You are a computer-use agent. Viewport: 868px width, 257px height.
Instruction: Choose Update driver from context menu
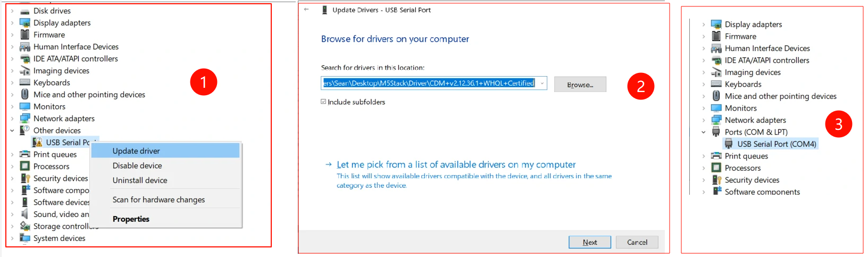[x=136, y=151]
